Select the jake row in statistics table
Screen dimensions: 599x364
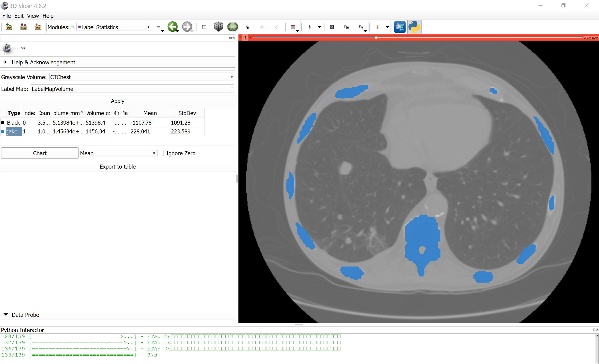[14, 132]
